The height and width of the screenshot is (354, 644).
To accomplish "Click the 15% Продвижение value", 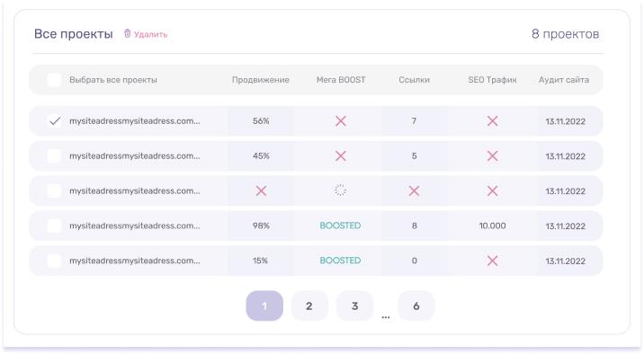I will click(x=261, y=261).
